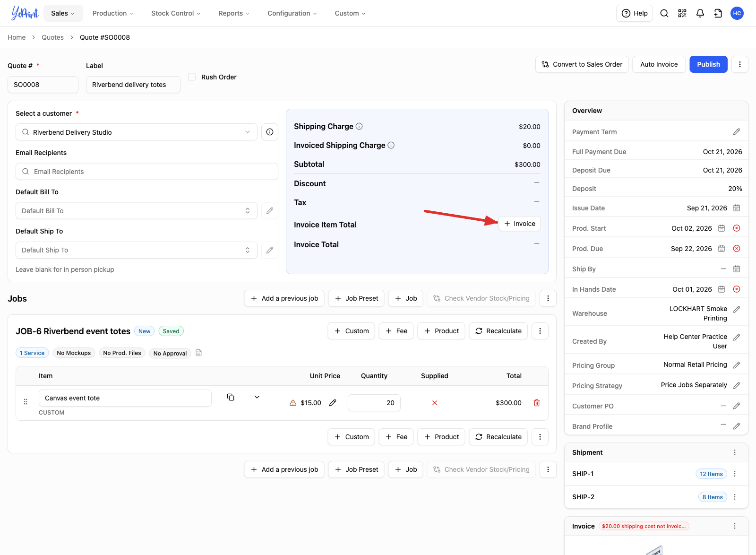Click the top Recalculate button in JOB-6 header
756x555 pixels.
498,331
